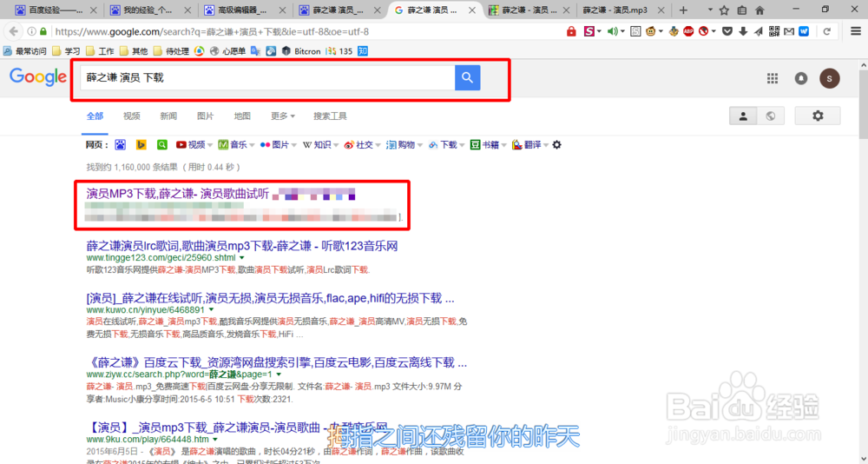Click the Bing icon in the 网页 row

coord(141,145)
